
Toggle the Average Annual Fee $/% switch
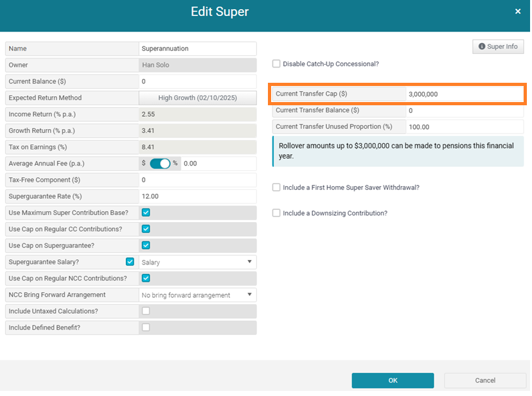click(x=161, y=164)
